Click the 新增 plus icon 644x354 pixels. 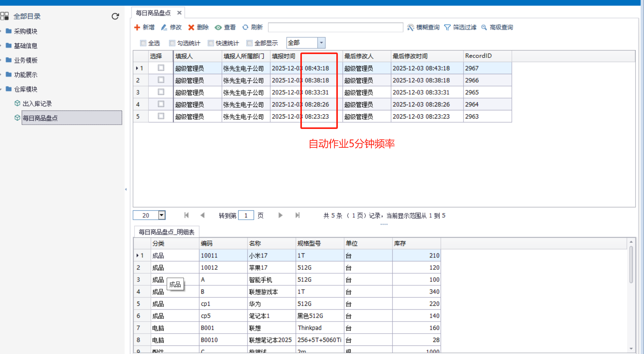click(137, 27)
